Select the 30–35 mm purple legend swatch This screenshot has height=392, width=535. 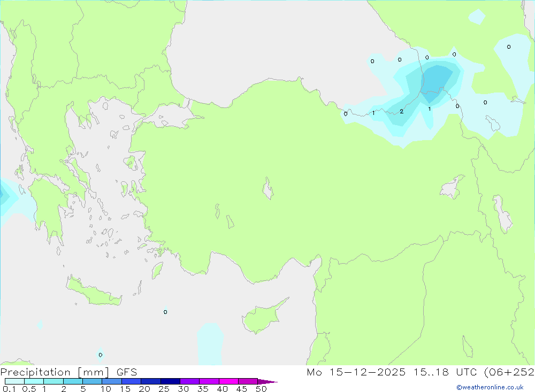coord(190,381)
